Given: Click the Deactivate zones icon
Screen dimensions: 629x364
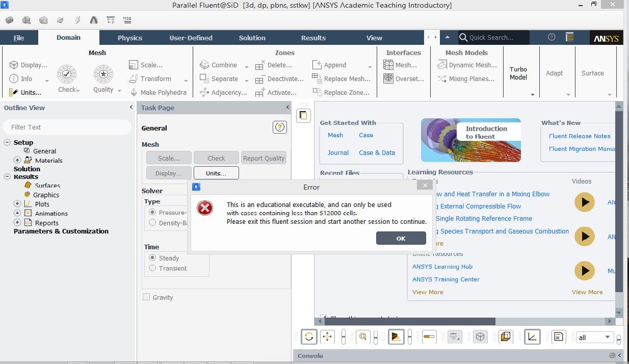Looking at the screenshot, I should click(x=260, y=79).
